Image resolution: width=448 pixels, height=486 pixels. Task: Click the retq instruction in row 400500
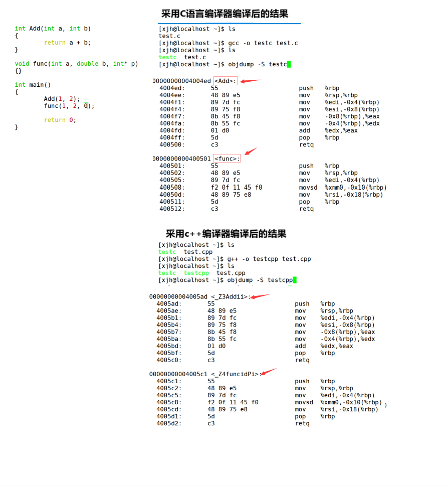point(306,145)
